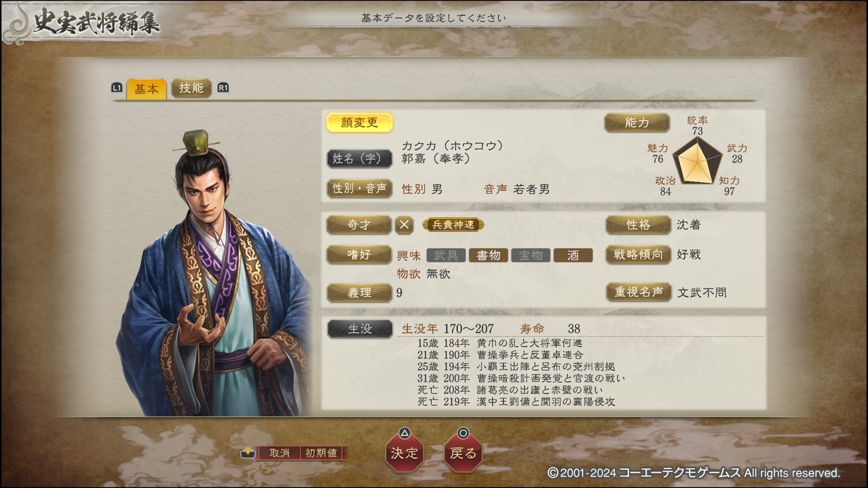Toggle the 酒 interest tag
The height and width of the screenshot is (488, 868).
click(x=573, y=255)
